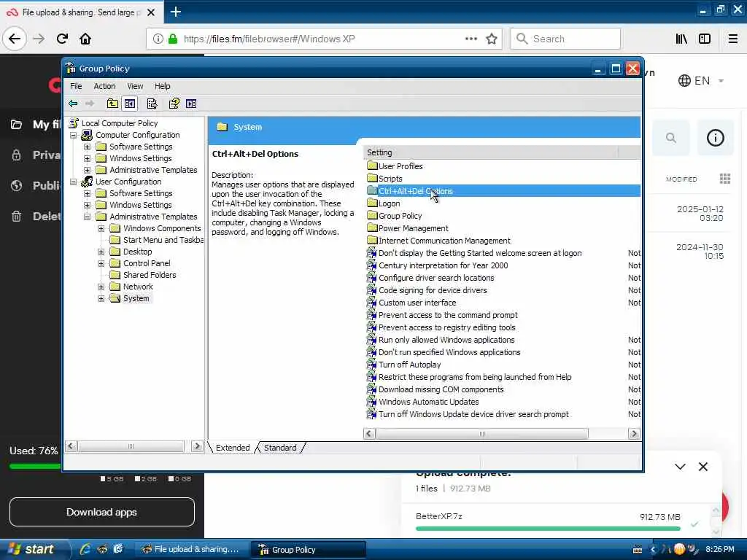Open the browser hamburger menu
This screenshot has height=560, width=747.
733,39
